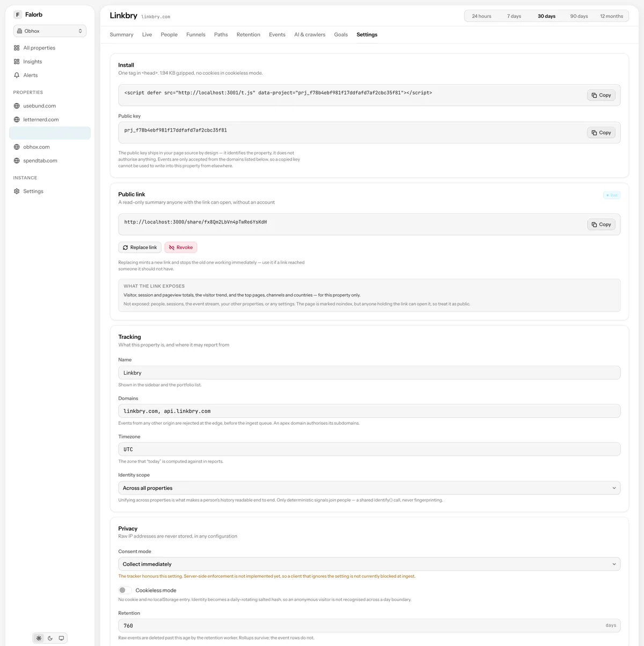
Task: Switch to the Live tab
Action: point(147,34)
